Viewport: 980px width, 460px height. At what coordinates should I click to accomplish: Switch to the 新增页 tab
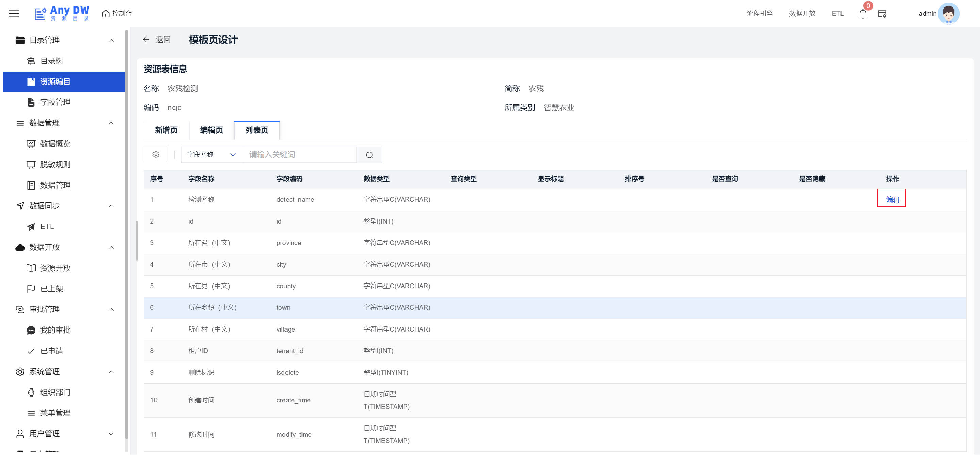[x=166, y=130]
